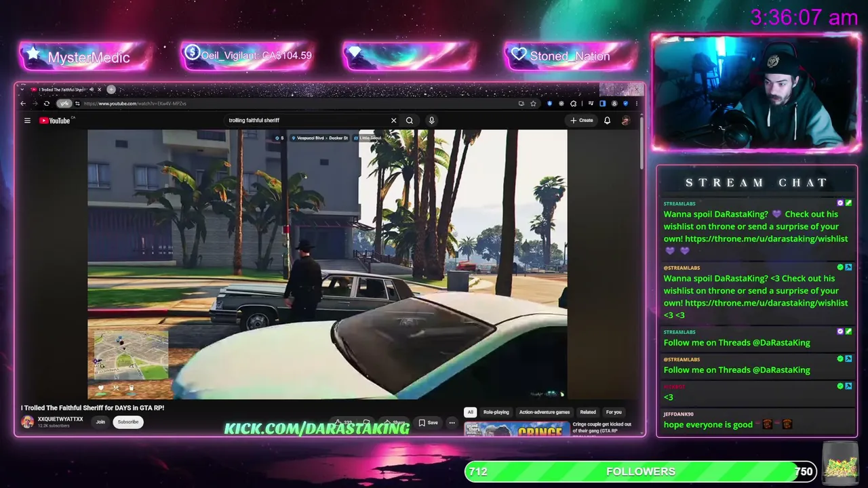Screen dimensions: 868x488
Task: Open the browser profile icon in toolbar
Action: (614, 104)
